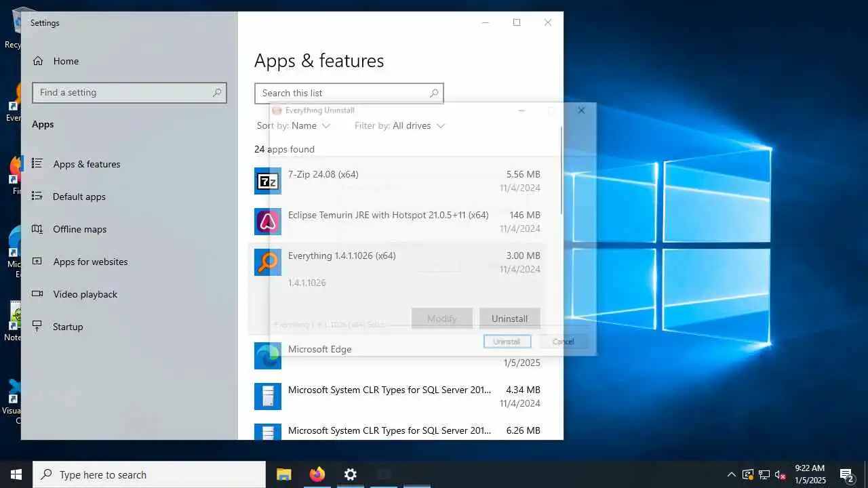Click the Default apps sidebar icon

pyautogui.click(x=37, y=196)
